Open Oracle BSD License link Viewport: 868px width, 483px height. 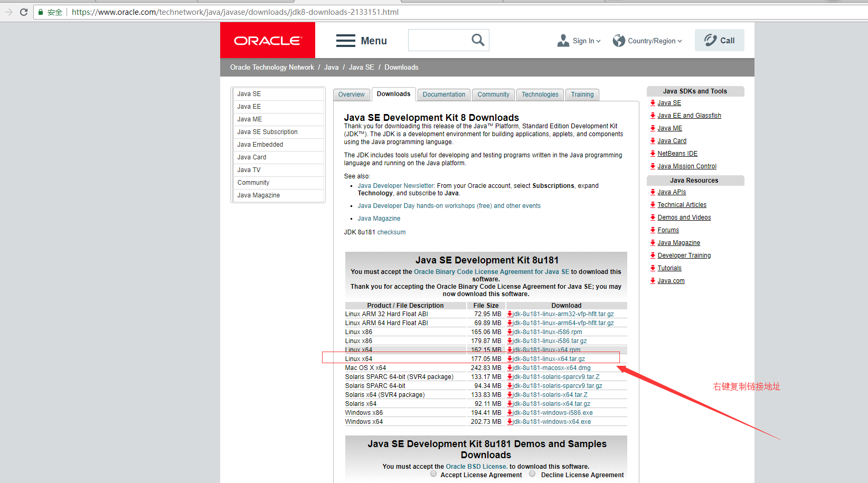coord(477,467)
